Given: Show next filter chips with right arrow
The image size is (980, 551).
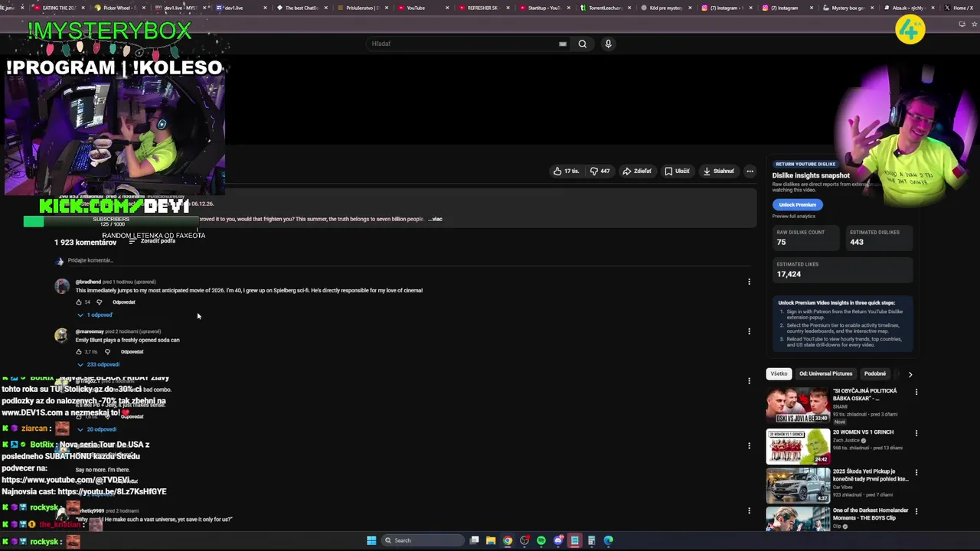Looking at the screenshot, I should (910, 374).
